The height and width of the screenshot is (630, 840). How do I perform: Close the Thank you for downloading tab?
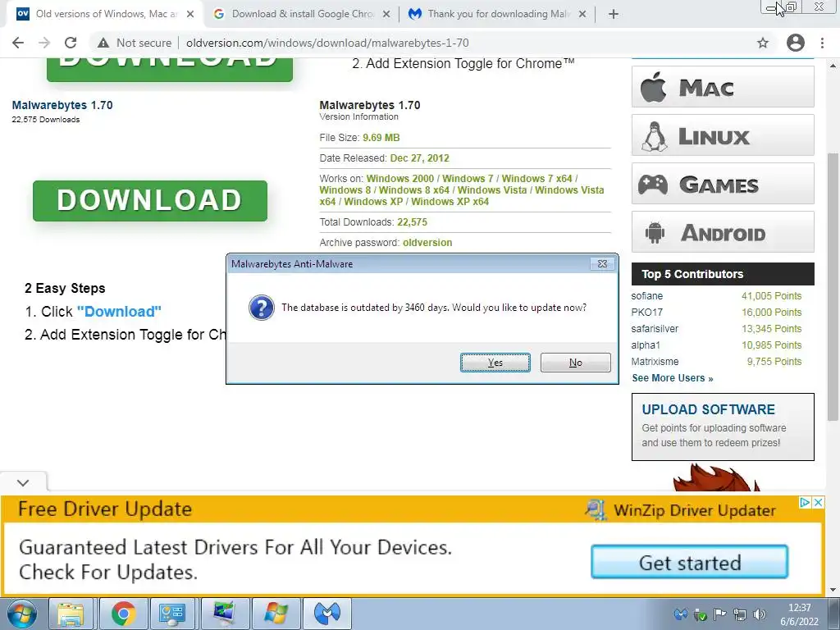(582, 14)
